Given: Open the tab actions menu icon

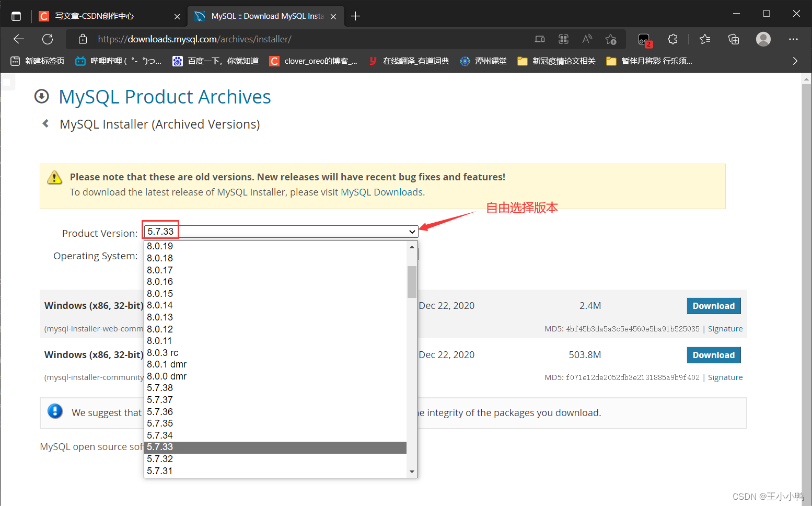Looking at the screenshot, I should click(x=16, y=16).
